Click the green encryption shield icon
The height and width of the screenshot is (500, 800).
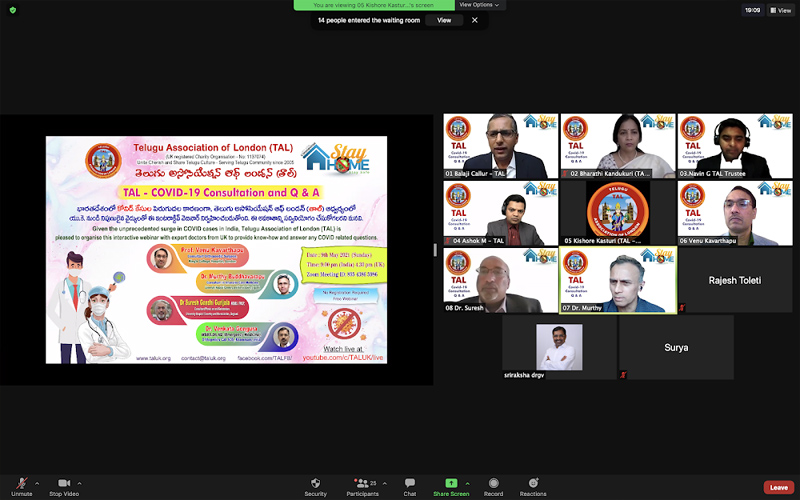13,10
